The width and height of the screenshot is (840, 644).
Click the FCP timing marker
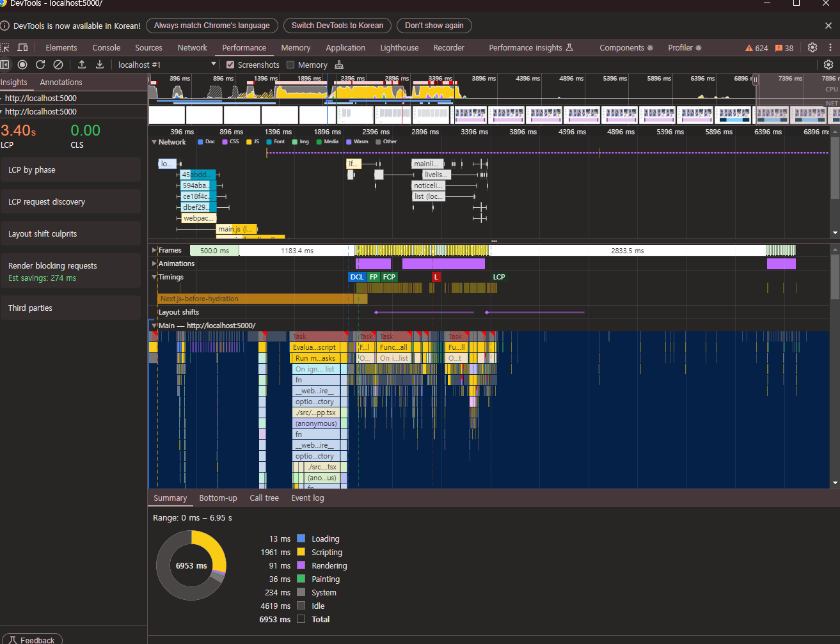point(389,277)
